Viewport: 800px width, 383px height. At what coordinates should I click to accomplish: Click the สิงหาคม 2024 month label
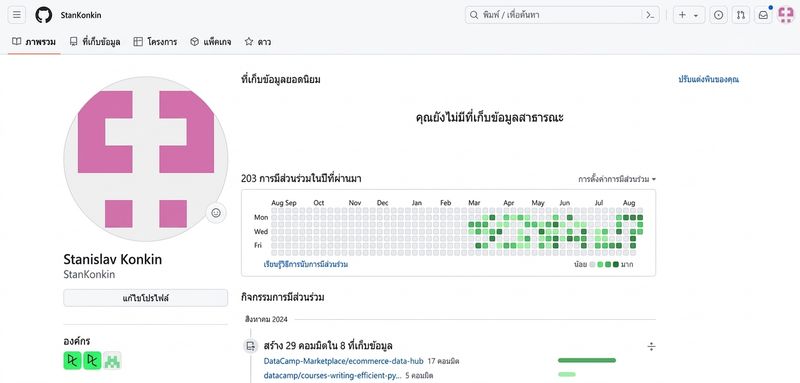[x=266, y=319]
